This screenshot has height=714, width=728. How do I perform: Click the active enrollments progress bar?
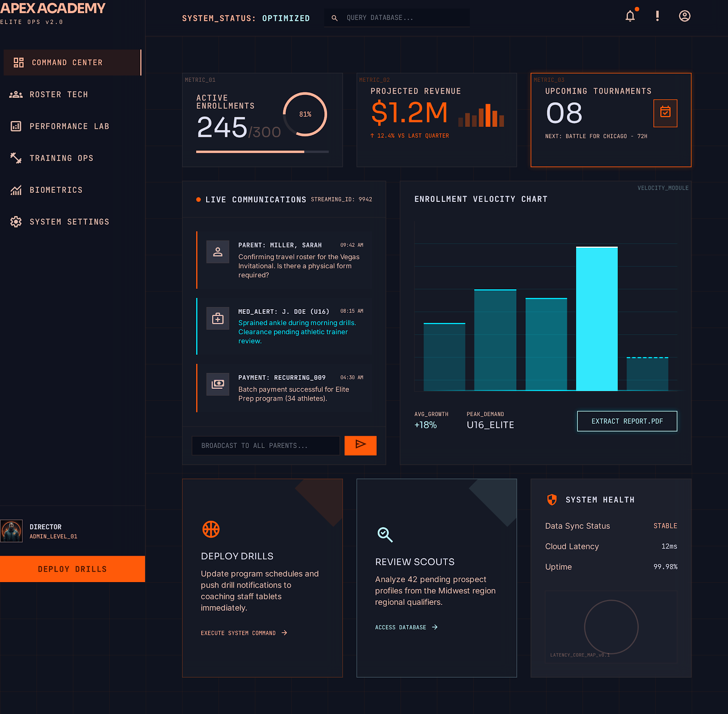(263, 152)
